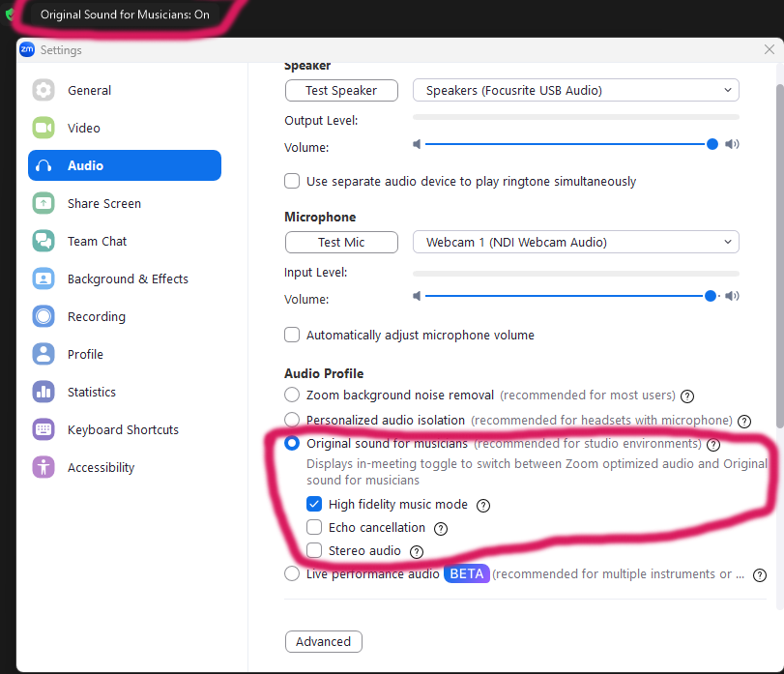The image size is (784, 674).
Task: Click help icon beside High fidelity music mode
Action: [483, 505]
